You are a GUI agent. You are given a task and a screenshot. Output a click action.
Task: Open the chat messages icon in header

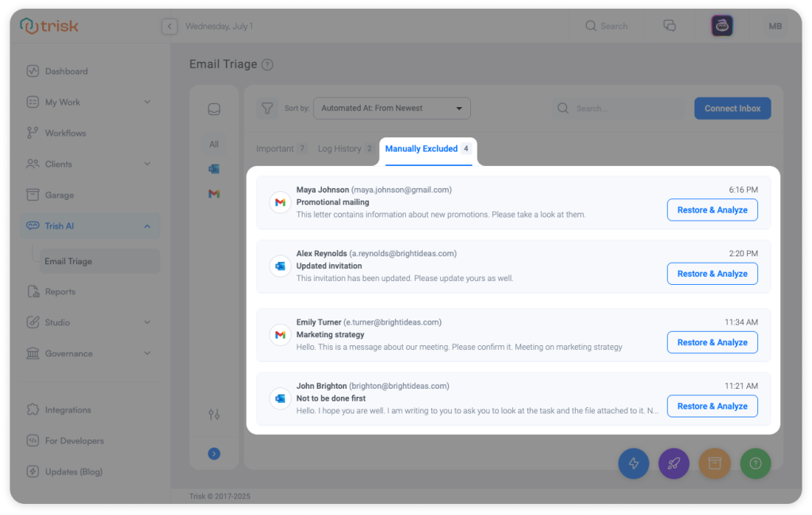(x=669, y=25)
